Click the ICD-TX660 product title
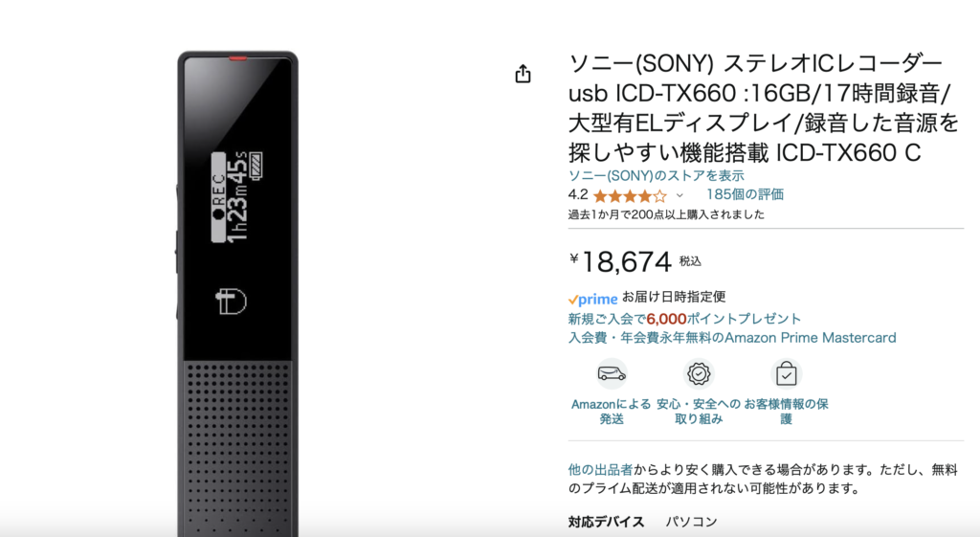Viewport: 980px width, 537px height. click(763, 107)
